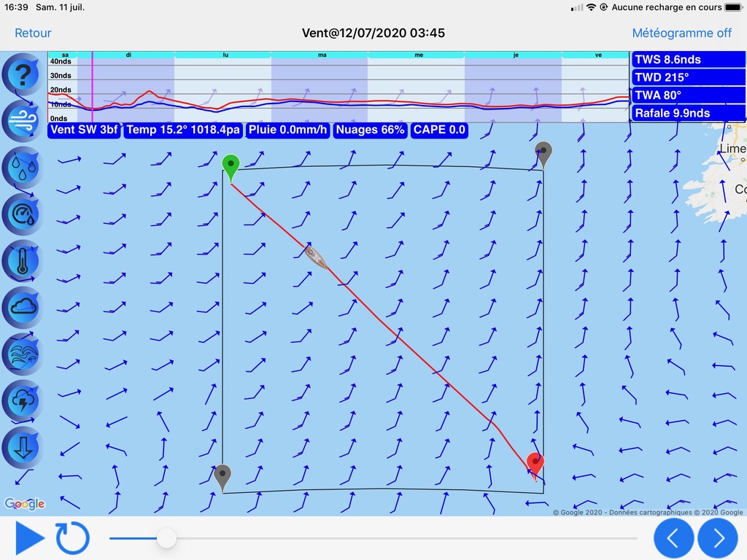Tap the TWD 215° readout
Screen dimensions: 747x560
(689, 77)
